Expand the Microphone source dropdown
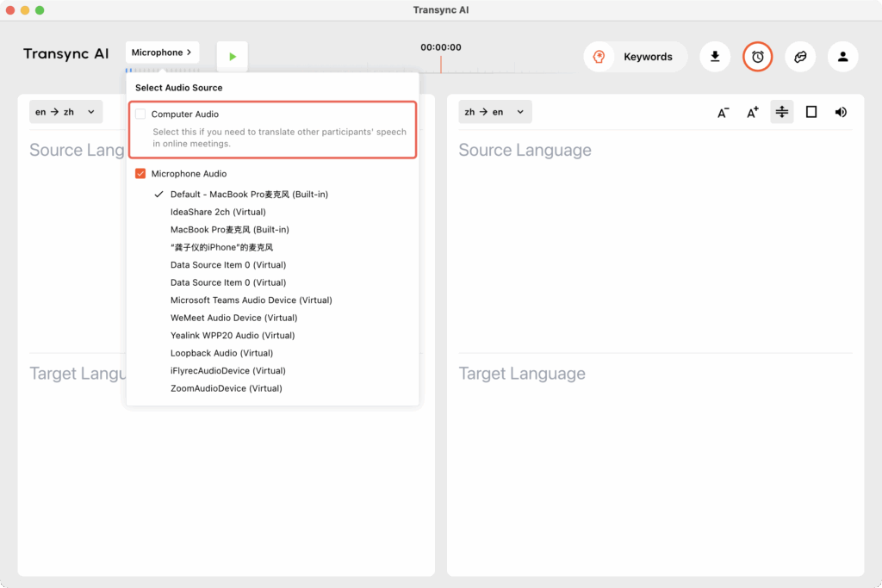 coord(162,53)
